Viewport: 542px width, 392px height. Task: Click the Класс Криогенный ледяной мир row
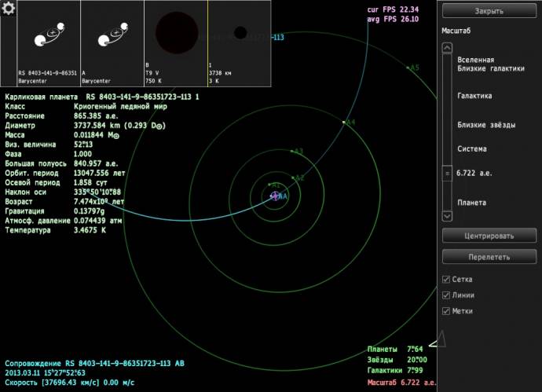(x=86, y=107)
